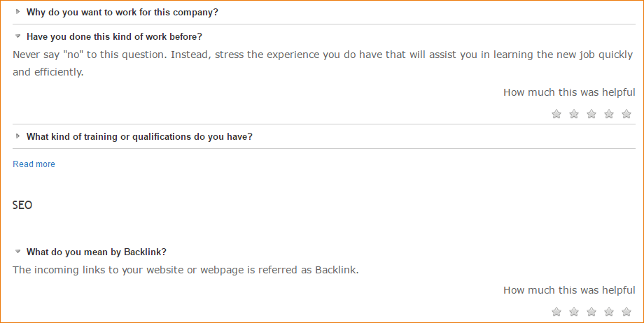The width and height of the screenshot is (644, 323).
Task: Collapse triangle beside 'Have you done this kind of work'
Action: coord(18,36)
